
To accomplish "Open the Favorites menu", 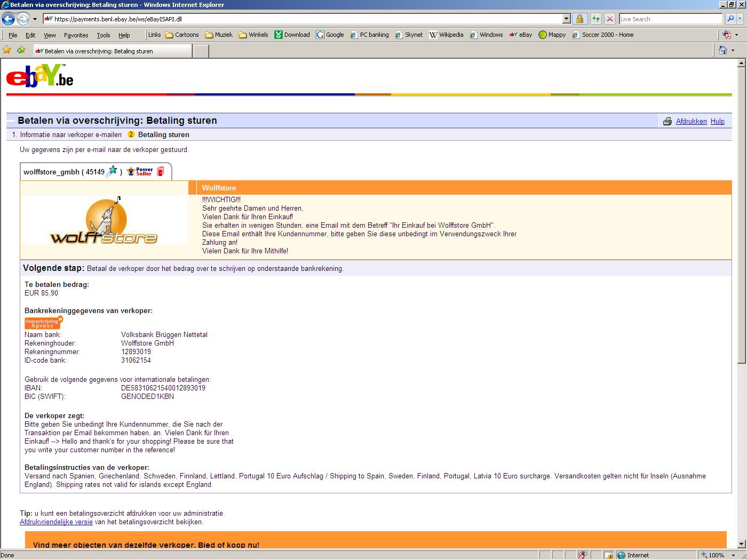I will [x=76, y=35].
